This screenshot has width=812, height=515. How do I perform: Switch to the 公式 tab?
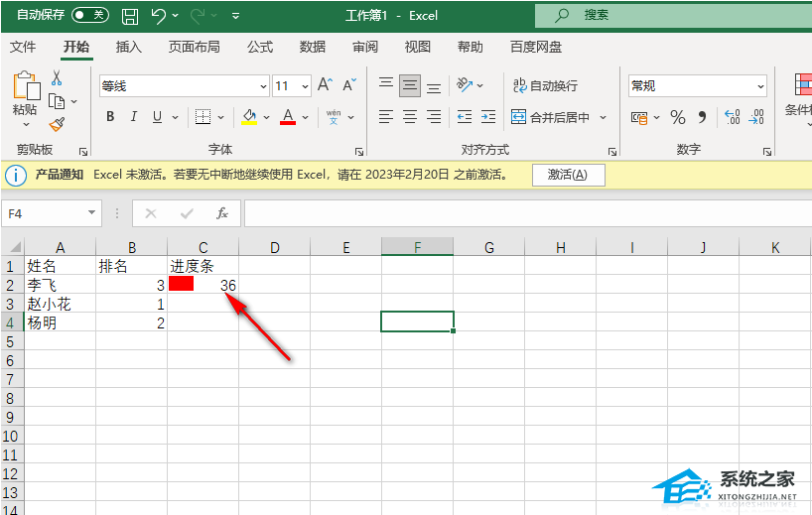pyautogui.click(x=260, y=47)
